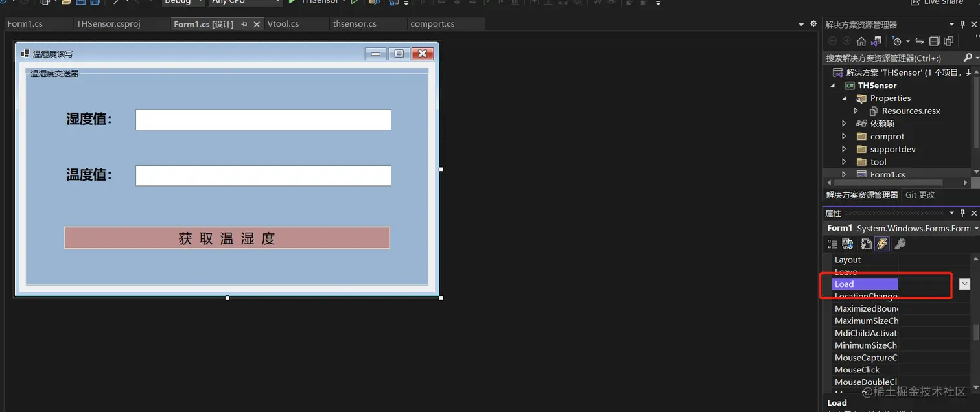Pin toggle for Solution Explorer panel
The image size is (980, 412).
(963, 25)
